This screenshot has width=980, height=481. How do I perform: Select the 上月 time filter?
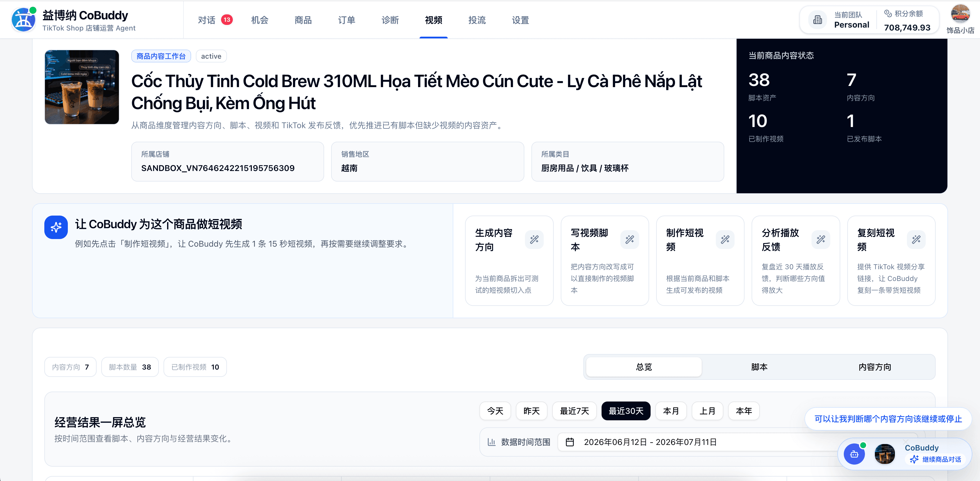[x=707, y=411]
